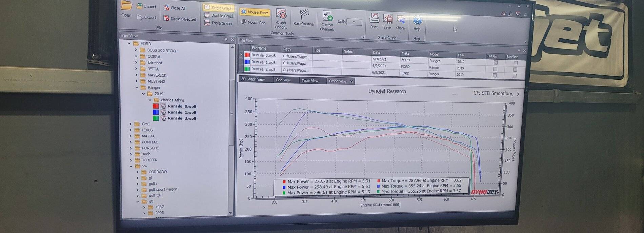This screenshot has width=644, height=233.
Task: Select RunFile_0.wp8 in the tree
Action: [182, 106]
